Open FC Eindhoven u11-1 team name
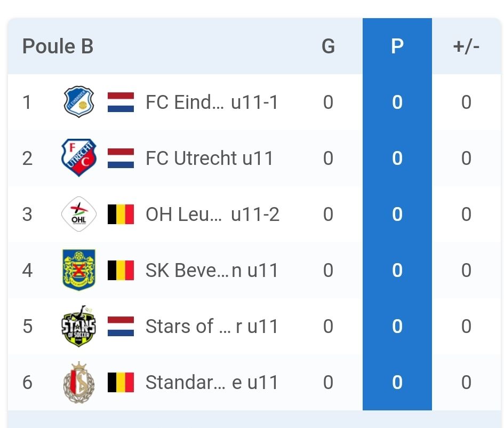Viewport: 504px width, 428px height. [x=212, y=102]
